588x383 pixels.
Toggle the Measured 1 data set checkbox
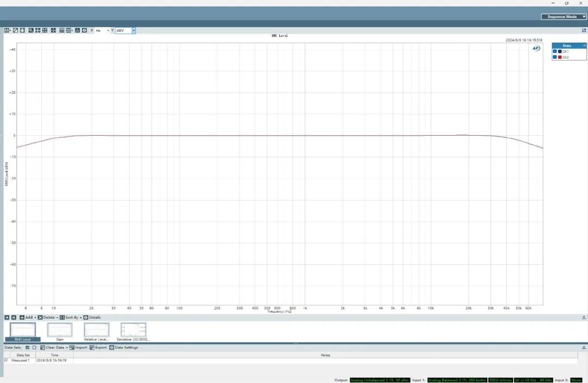pos(6,361)
